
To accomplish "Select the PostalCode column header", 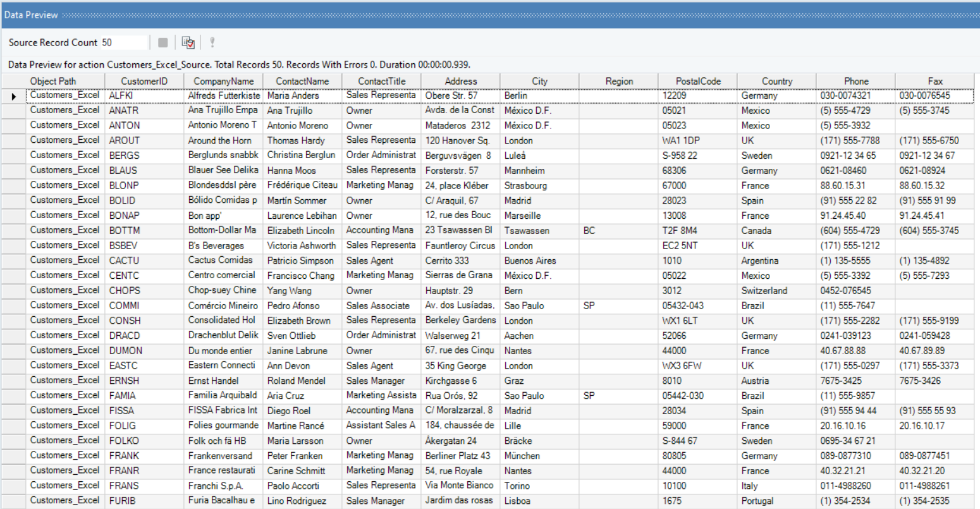I will coord(697,81).
